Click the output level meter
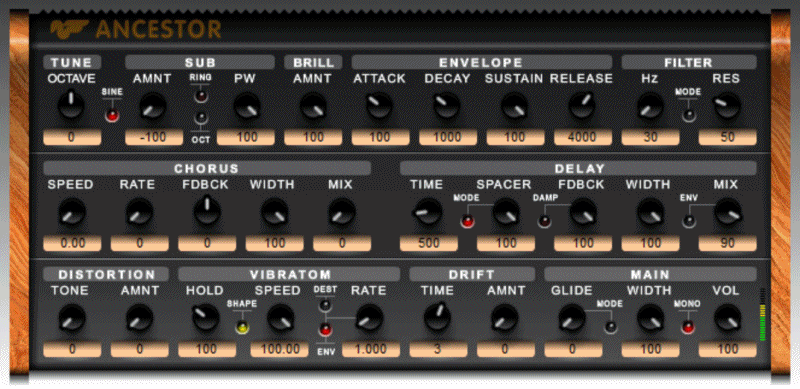This screenshot has height=389, width=800. (x=763, y=315)
